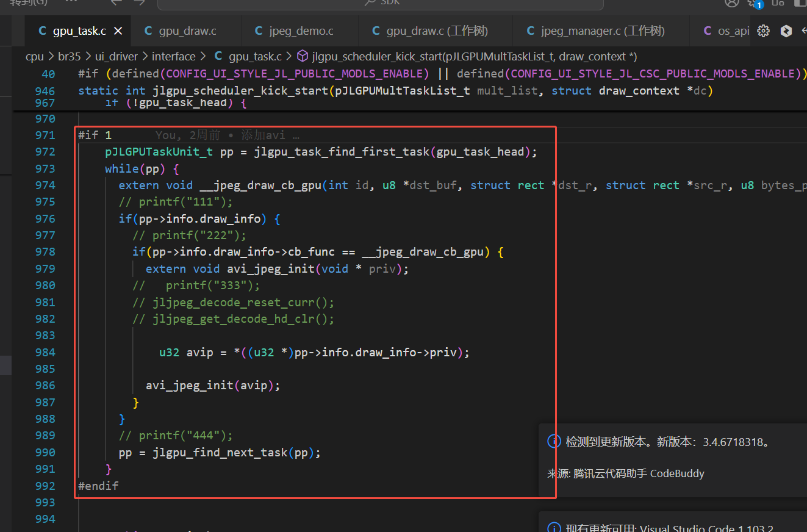Click the CodeBuddy icon in the tab bar
Image resolution: width=807 pixels, height=532 pixels.
tap(786, 31)
